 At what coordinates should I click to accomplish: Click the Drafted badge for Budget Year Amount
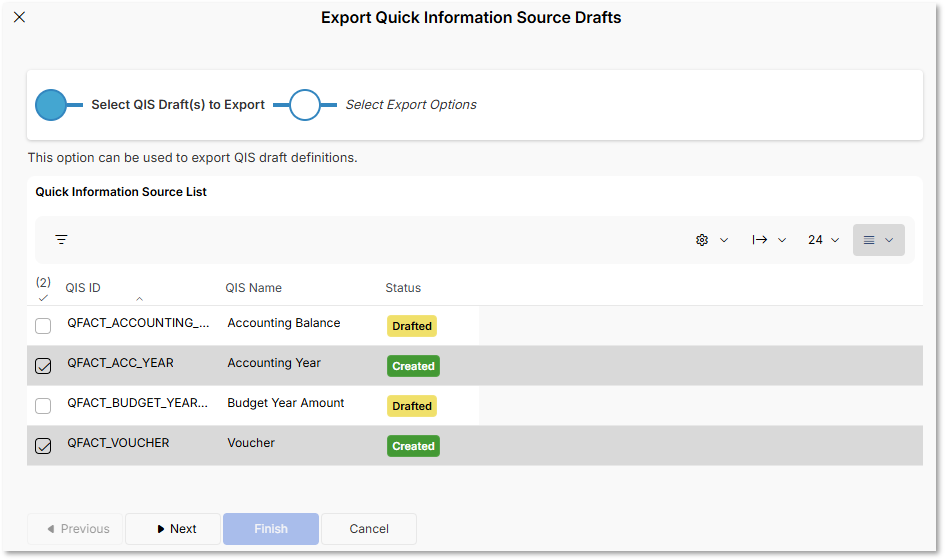[412, 406]
